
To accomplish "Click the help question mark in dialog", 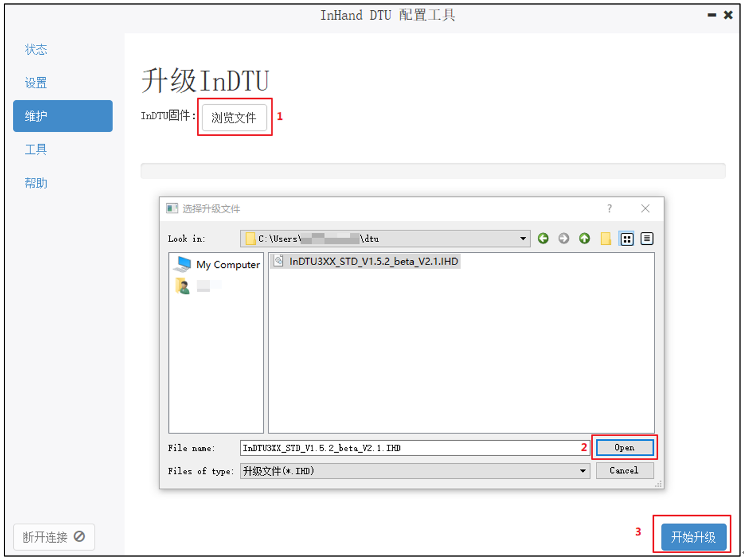I will (609, 209).
